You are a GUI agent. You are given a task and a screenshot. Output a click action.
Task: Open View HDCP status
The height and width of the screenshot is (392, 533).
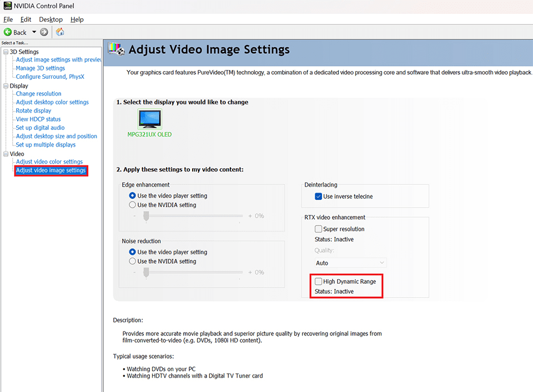[x=38, y=119]
